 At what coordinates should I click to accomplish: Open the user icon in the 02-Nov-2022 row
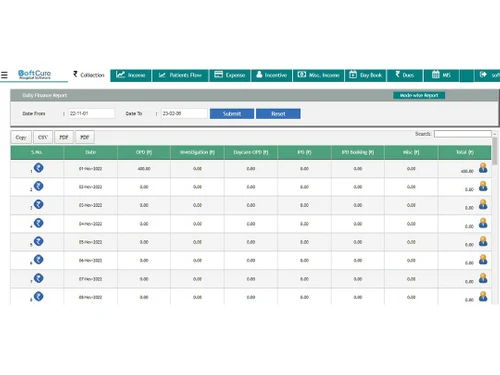click(x=483, y=186)
